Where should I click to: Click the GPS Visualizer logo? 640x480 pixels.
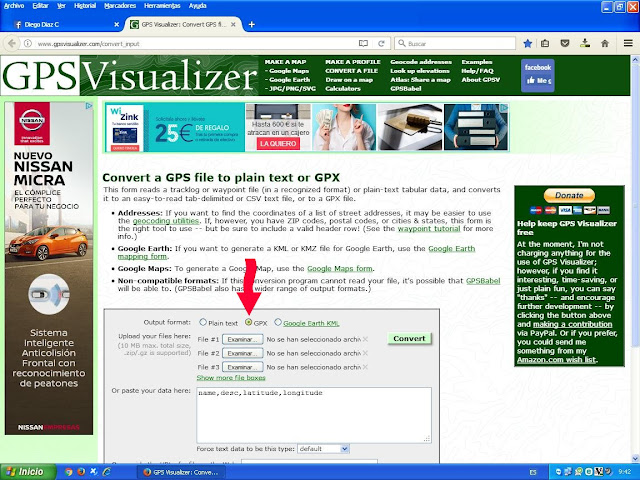130,76
